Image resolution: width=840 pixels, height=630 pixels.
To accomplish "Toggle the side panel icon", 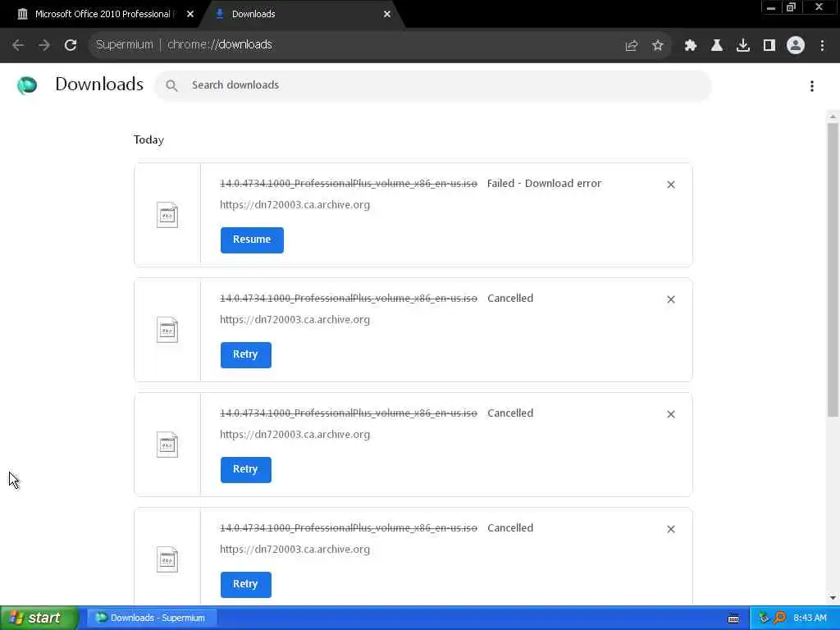I will coord(769,46).
